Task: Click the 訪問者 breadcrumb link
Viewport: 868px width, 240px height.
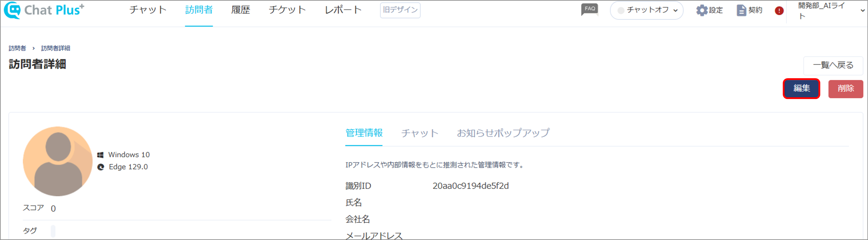Action: pos(17,48)
